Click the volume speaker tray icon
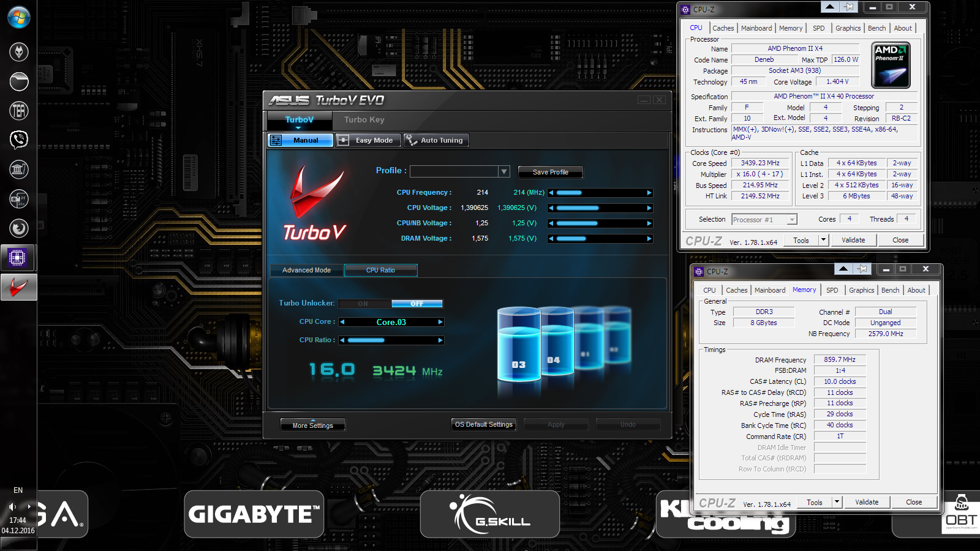Image resolution: width=980 pixels, height=551 pixels. pyautogui.click(x=12, y=507)
